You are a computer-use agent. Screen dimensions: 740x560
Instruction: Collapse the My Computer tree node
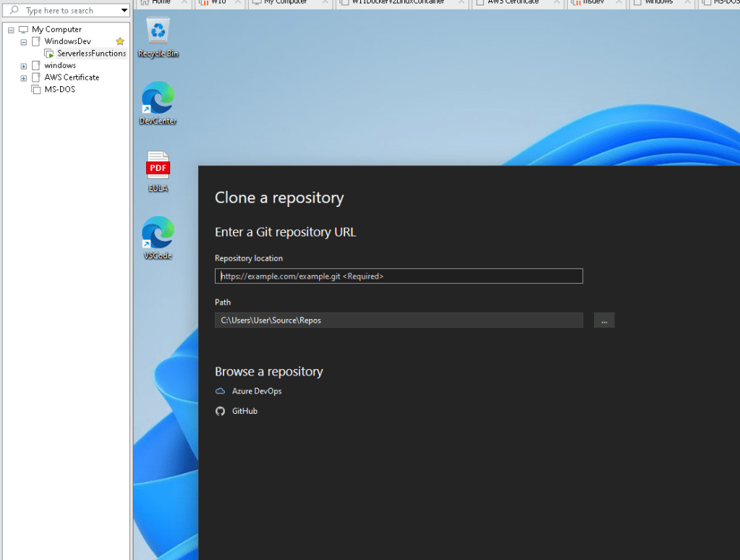tap(11, 30)
